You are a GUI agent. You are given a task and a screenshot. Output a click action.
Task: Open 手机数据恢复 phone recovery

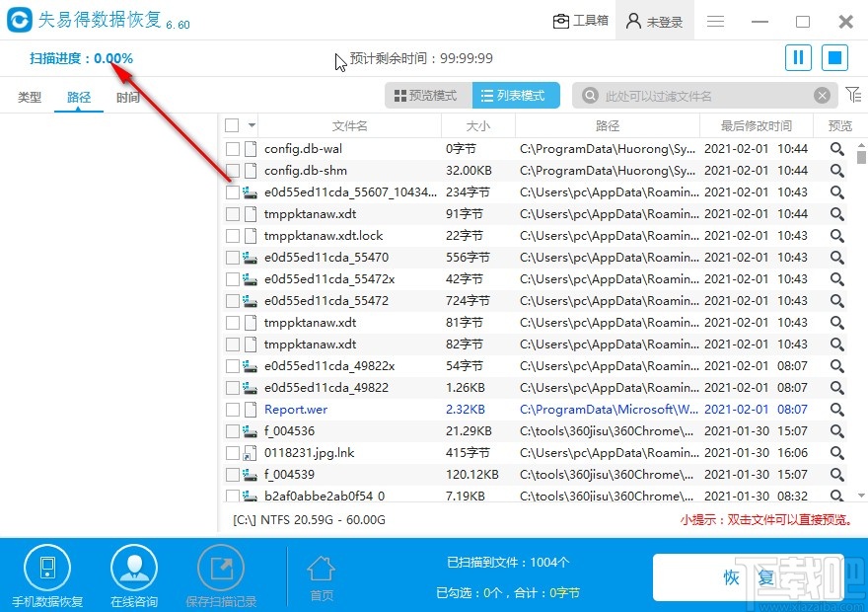point(47,576)
